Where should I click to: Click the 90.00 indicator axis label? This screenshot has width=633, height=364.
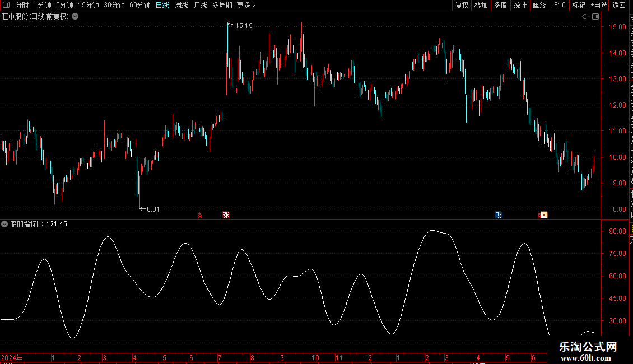click(x=618, y=231)
